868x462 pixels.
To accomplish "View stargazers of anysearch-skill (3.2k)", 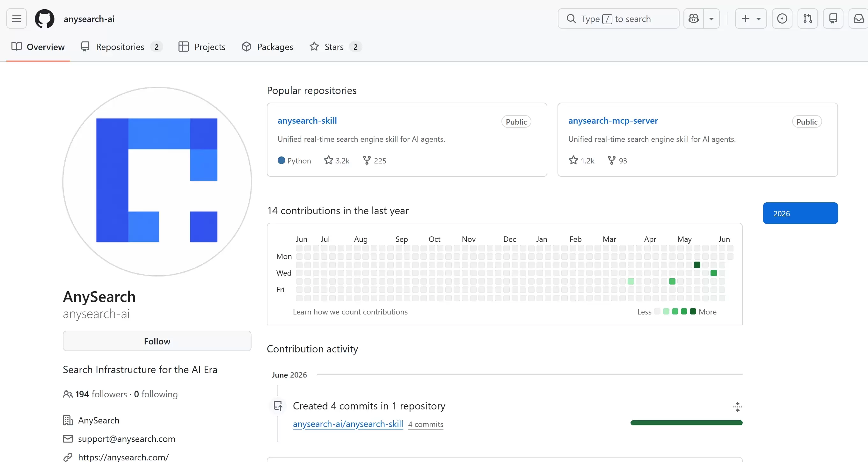I will (337, 161).
